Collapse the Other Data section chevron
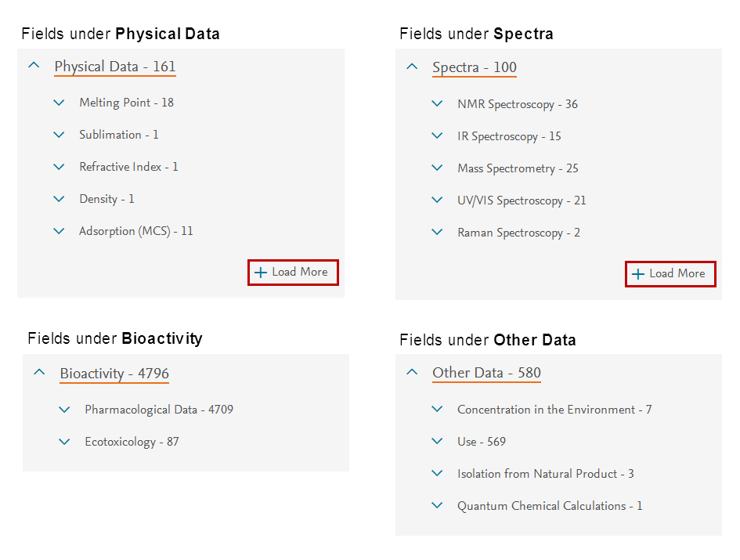 412,372
